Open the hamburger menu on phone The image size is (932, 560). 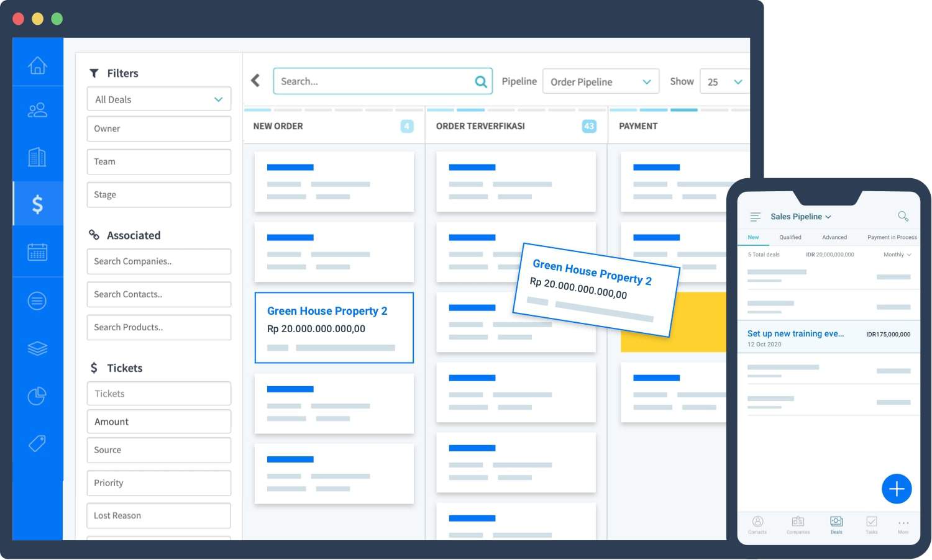(756, 217)
